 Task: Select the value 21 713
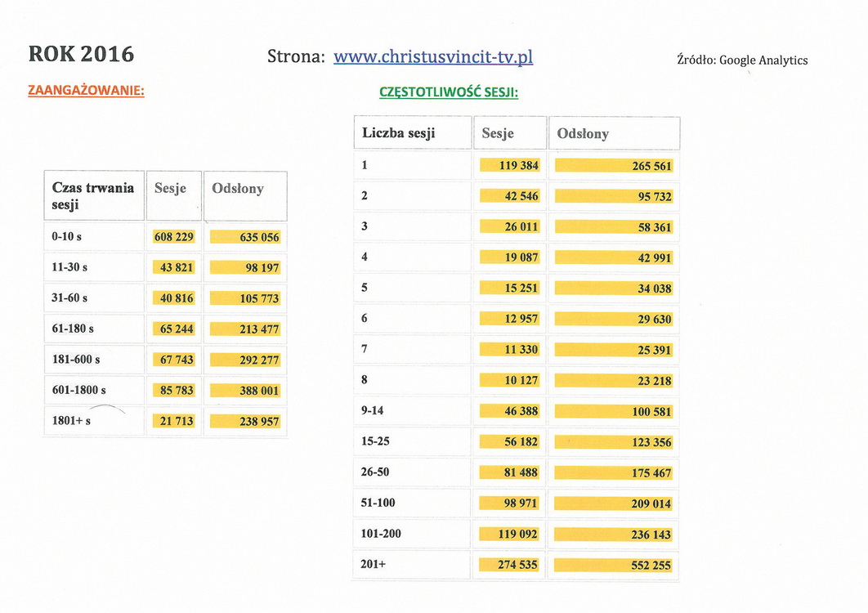pyautogui.click(x=177, y=422)
